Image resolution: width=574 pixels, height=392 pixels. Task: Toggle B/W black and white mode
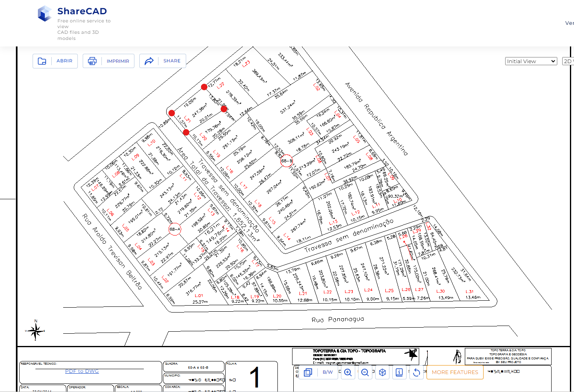pos(328,372)
